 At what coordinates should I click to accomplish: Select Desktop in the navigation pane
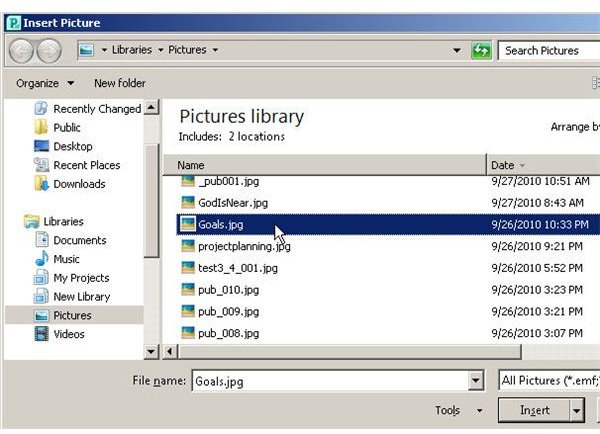point(73,146)
